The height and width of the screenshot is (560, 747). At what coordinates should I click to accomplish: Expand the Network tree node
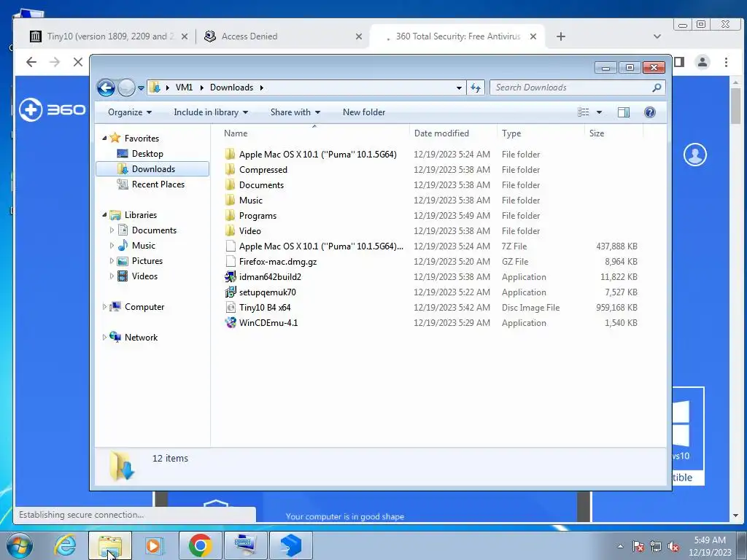click(104, 338)
